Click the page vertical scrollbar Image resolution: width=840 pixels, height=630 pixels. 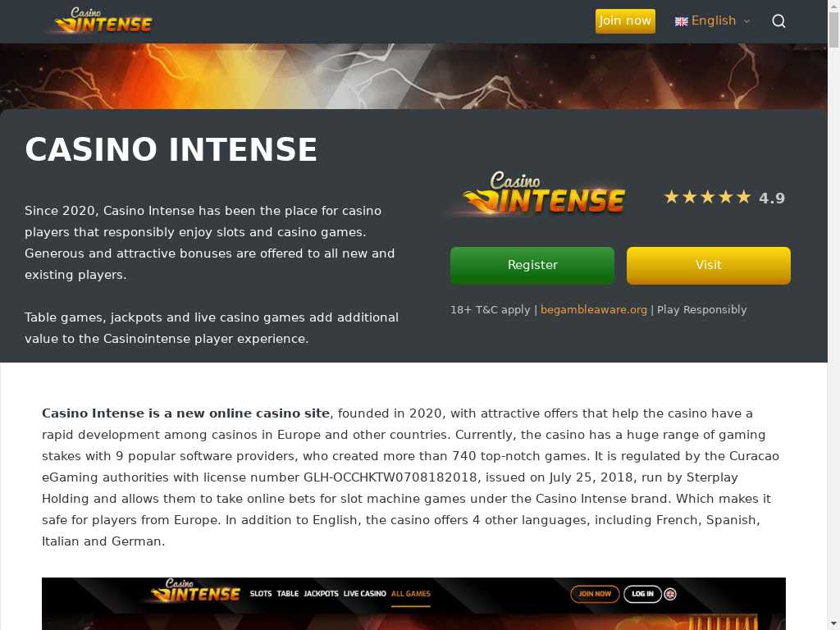833,315
